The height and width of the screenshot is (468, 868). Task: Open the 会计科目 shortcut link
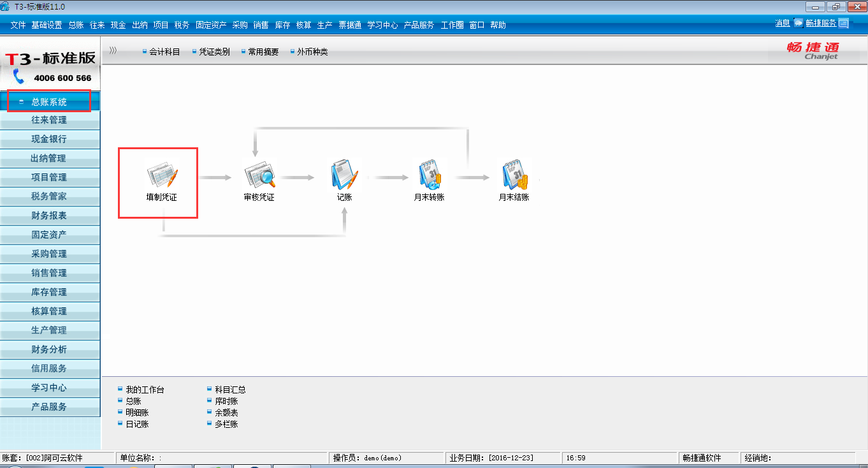point(164,52)
